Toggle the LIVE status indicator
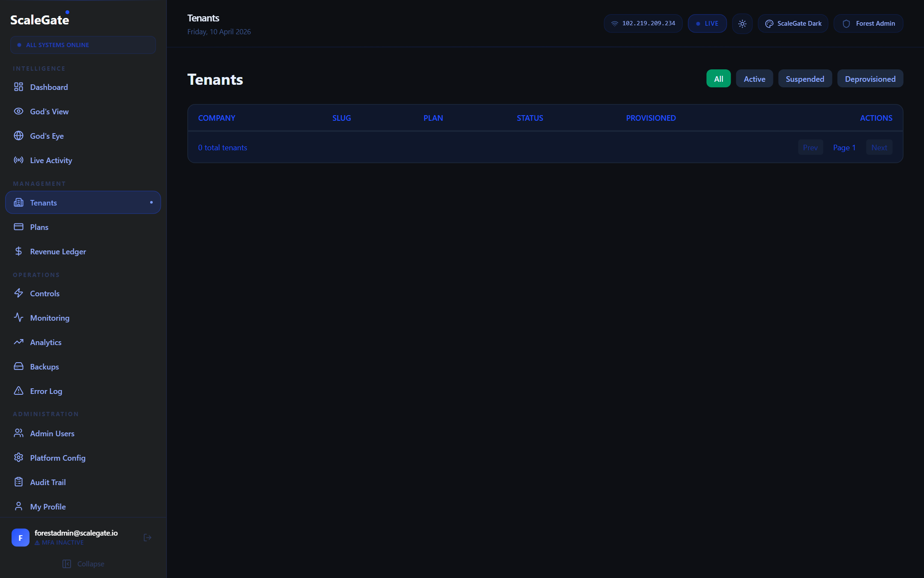Image resolution: width=924 pixels, height=578 pixels. 707,24
